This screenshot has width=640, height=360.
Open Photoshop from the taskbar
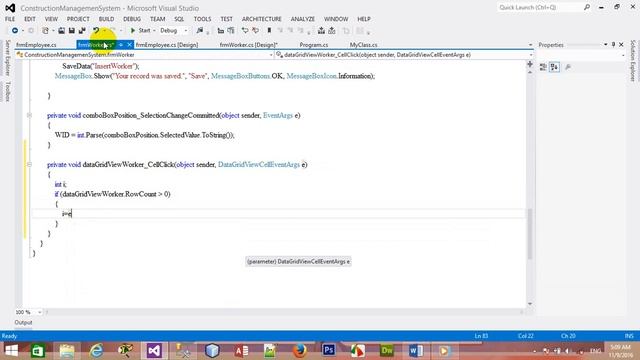pos(329,350)
